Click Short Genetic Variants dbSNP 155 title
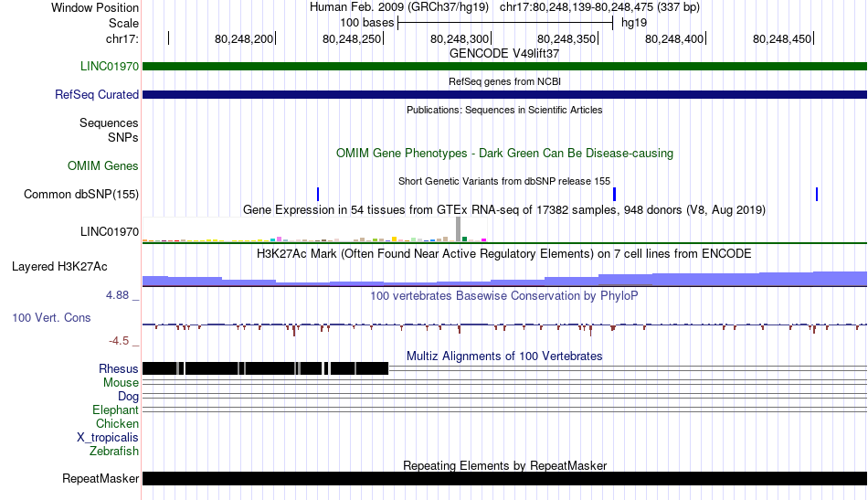The image size is (868, 500). [x=504, y=182]
